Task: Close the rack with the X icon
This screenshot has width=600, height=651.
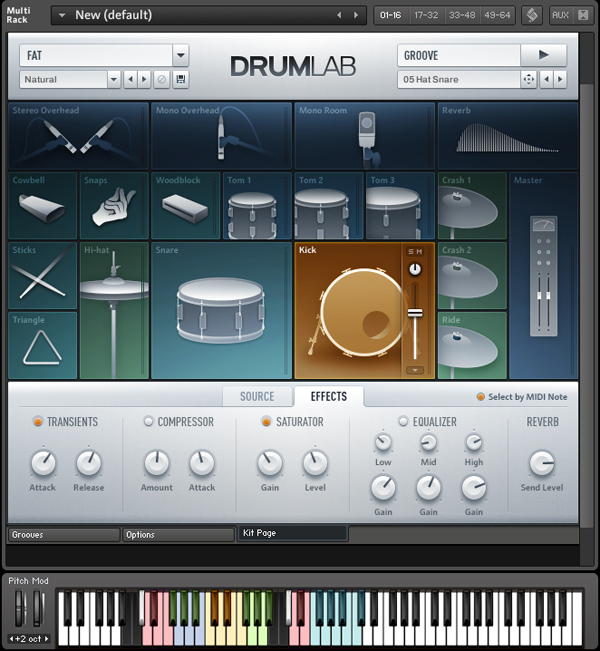Action: click(x=583, y=15)
